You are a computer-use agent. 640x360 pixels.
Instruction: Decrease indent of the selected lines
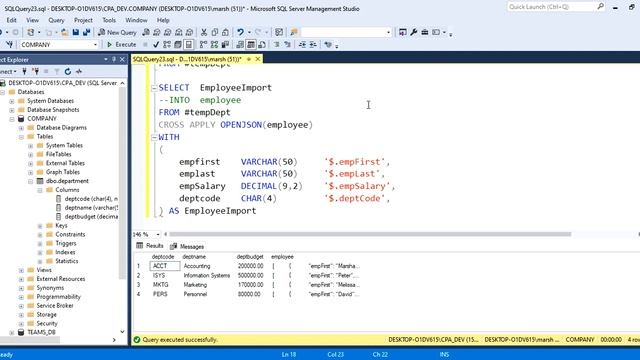302,44
